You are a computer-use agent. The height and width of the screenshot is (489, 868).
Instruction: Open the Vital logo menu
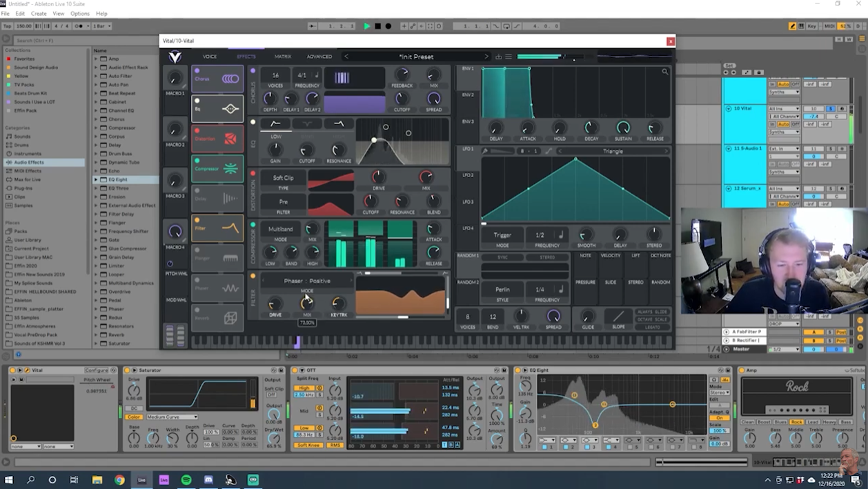point(175,57)
